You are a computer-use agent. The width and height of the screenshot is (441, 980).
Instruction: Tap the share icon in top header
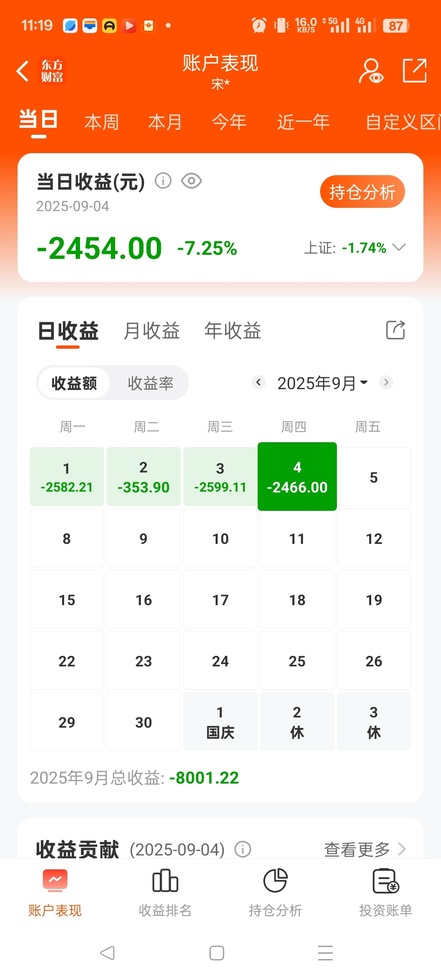click(x=414, y=71)
